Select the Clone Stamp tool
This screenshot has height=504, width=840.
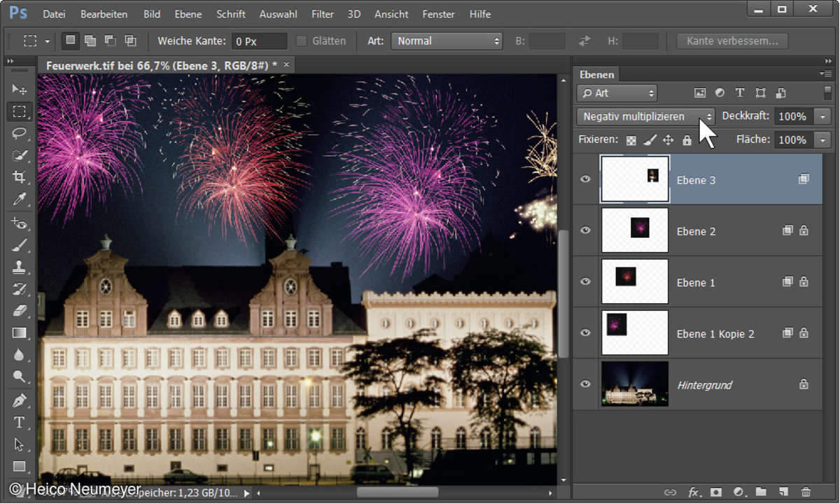[x=19, y=267]
